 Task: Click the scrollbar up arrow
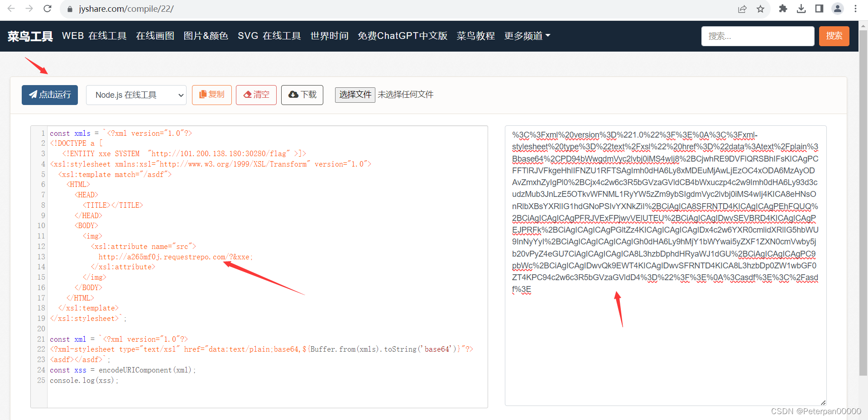(863, 25)
